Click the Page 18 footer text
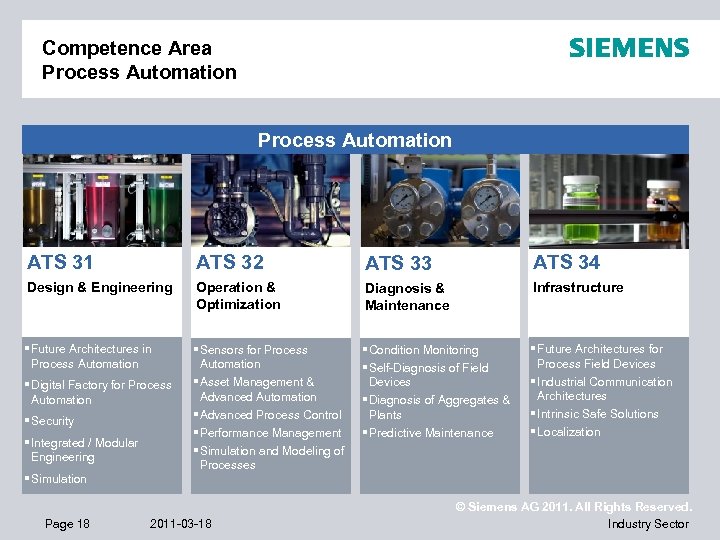Viewport: 720px width, 540px height. 67,524
